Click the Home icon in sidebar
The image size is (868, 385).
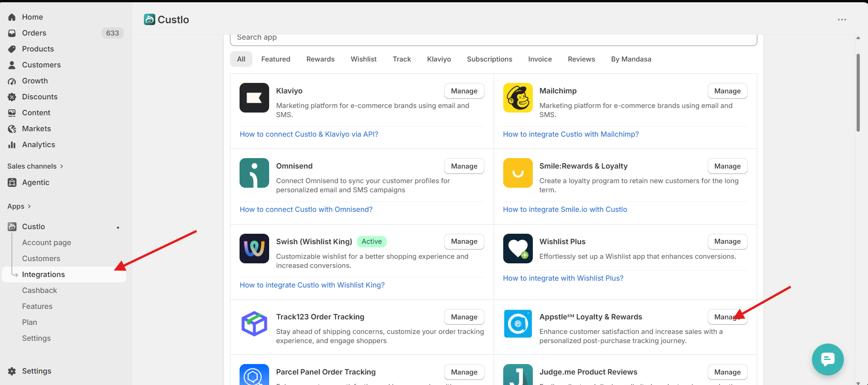[12, 17]
